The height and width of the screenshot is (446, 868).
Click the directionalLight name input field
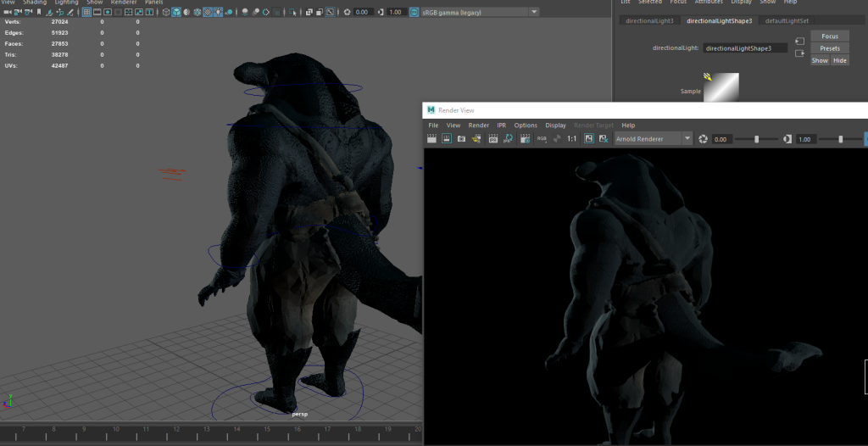pos(745,48)
